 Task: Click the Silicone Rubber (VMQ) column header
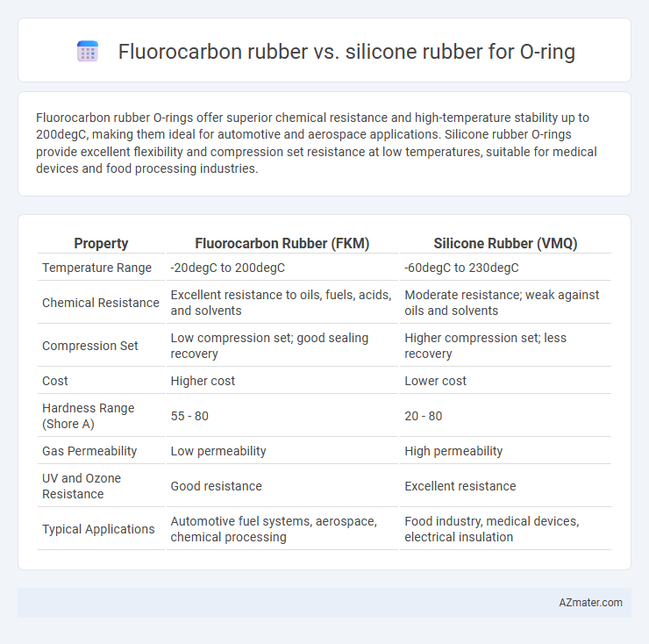click(x=505, y=243)
